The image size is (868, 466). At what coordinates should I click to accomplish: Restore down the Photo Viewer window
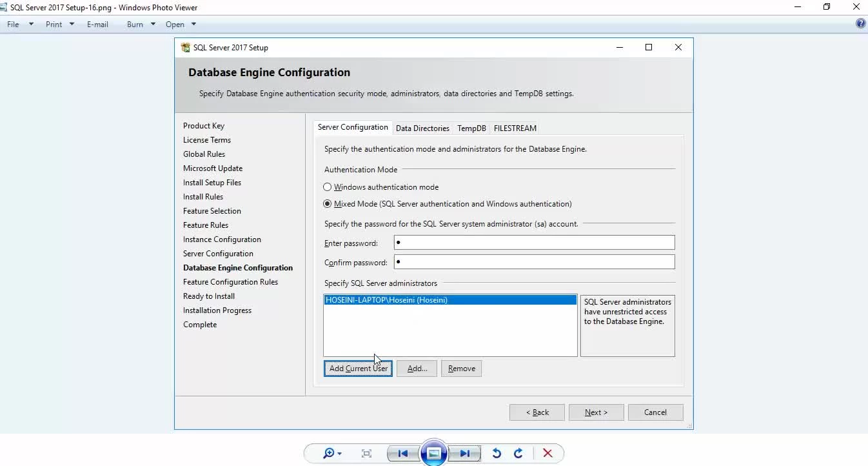pyautogui.click(x=827, y=7)
